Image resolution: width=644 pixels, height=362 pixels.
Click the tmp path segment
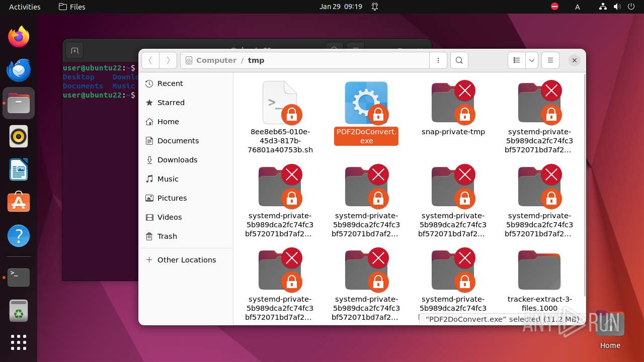[256, 60]
